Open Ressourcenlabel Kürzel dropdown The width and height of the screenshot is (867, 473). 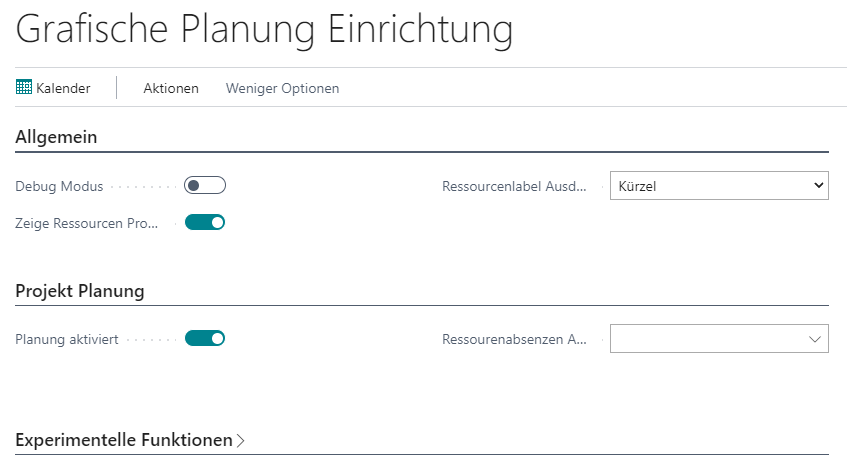tap(719, 186)
